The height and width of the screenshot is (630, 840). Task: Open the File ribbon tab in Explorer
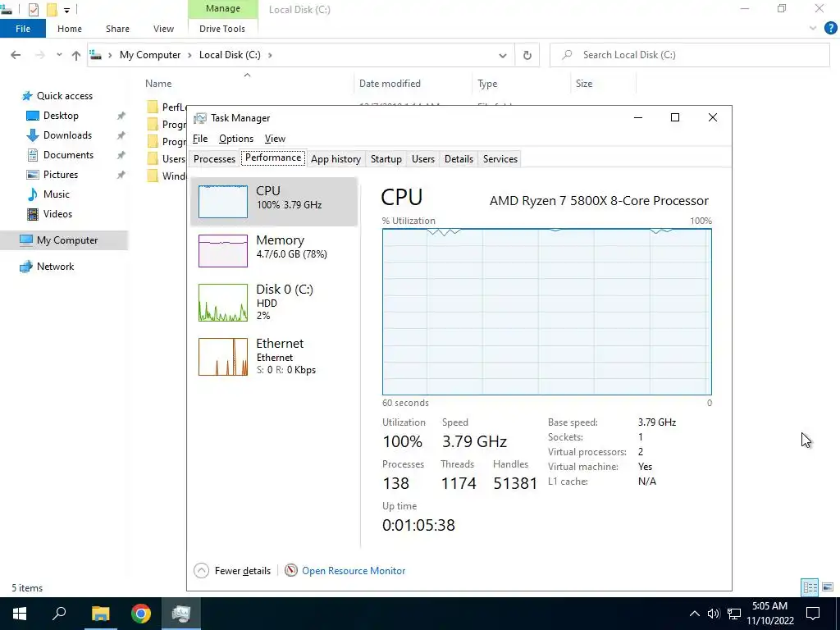pyautogui.click(x=23, y=29)
